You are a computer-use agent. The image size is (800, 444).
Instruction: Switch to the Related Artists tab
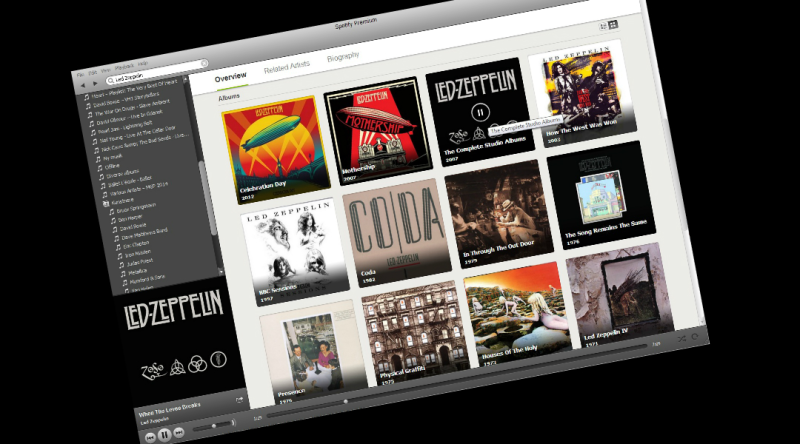[x=287, y=67]
